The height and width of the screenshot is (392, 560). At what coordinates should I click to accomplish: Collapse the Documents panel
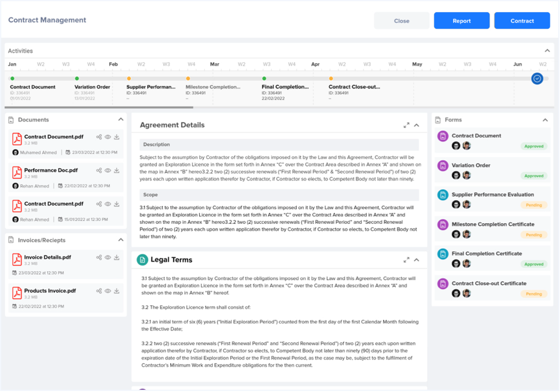(x=121, y=120)
